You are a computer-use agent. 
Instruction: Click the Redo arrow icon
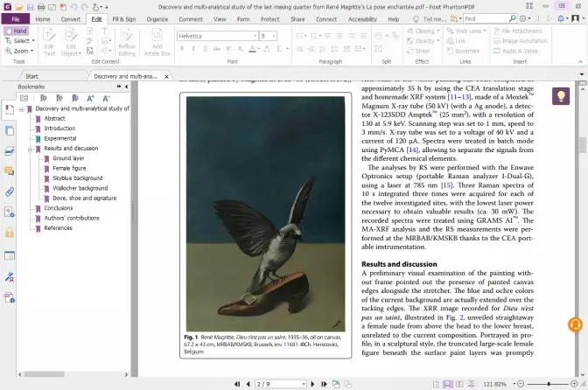pos(85,7)
